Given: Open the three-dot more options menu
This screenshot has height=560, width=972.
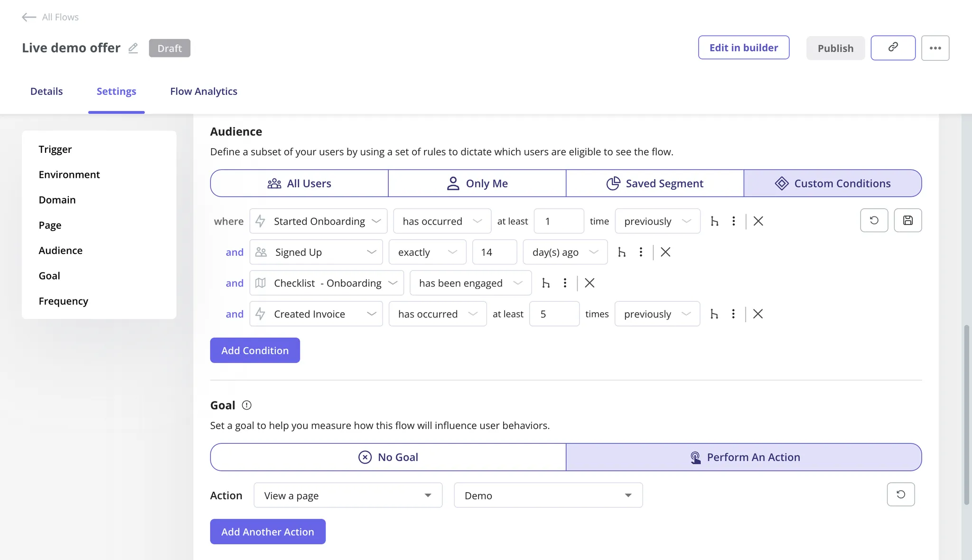Looking at the screenshot, I should point(935,48).
